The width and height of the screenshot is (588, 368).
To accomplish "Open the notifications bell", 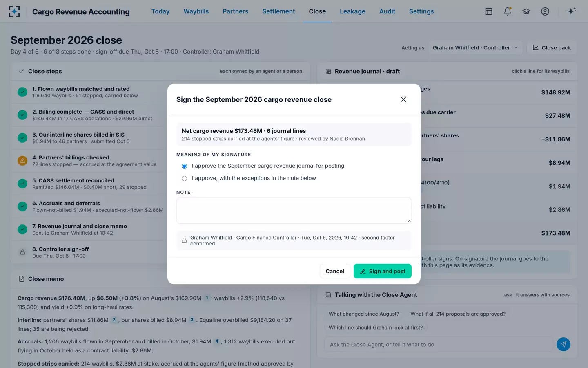I will coord(508,11).
